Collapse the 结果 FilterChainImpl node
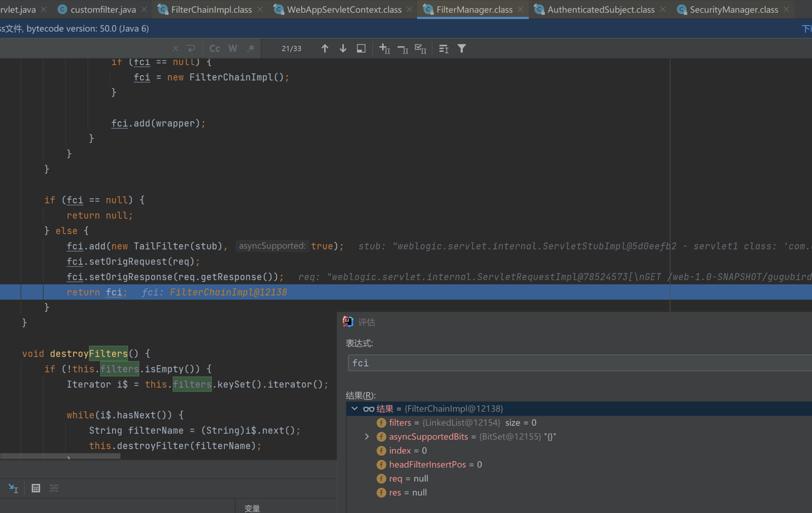Screen dimensions: 812x513 [354, 409]
